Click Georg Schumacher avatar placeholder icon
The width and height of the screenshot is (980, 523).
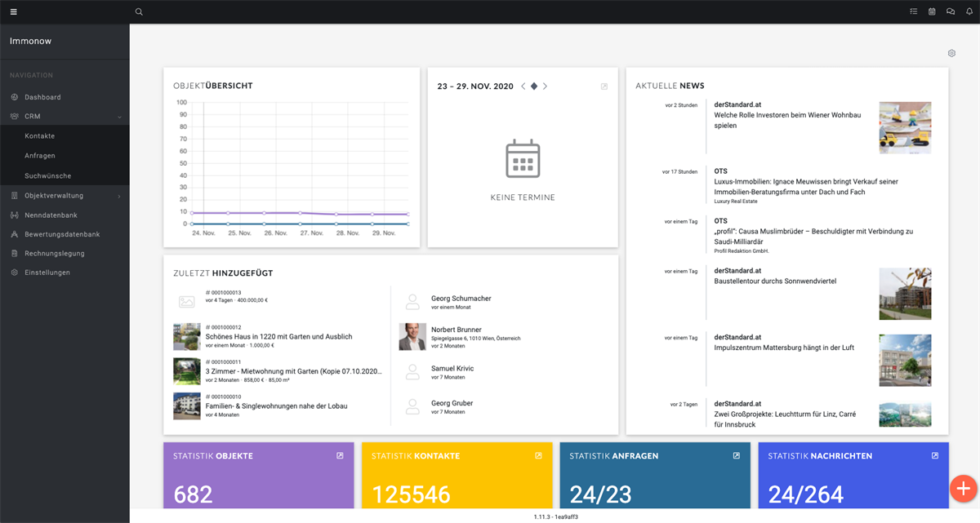coord(412,302)
